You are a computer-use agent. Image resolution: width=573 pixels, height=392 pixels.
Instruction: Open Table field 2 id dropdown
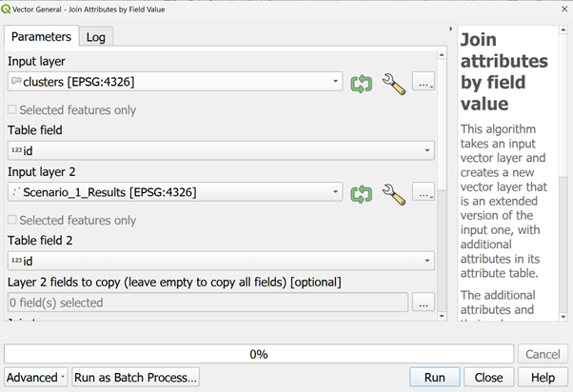pyautogui.click(x=221, y=261)
